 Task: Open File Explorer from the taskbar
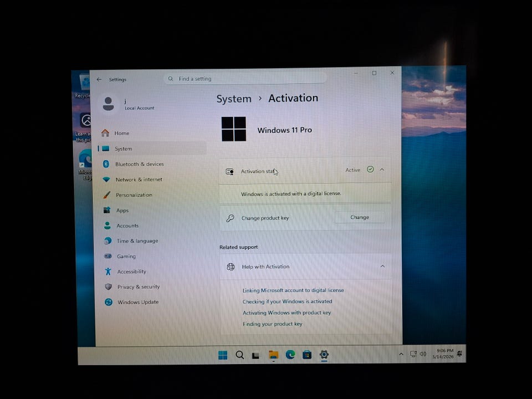point(273,355)
